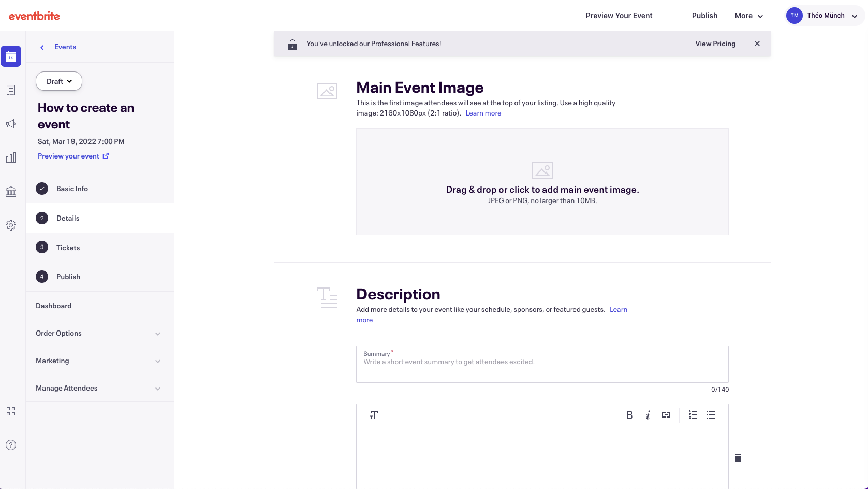Screen dimensions: 868x489
Task: Expand the More menu in the header
Action: [x=748, y=16]
